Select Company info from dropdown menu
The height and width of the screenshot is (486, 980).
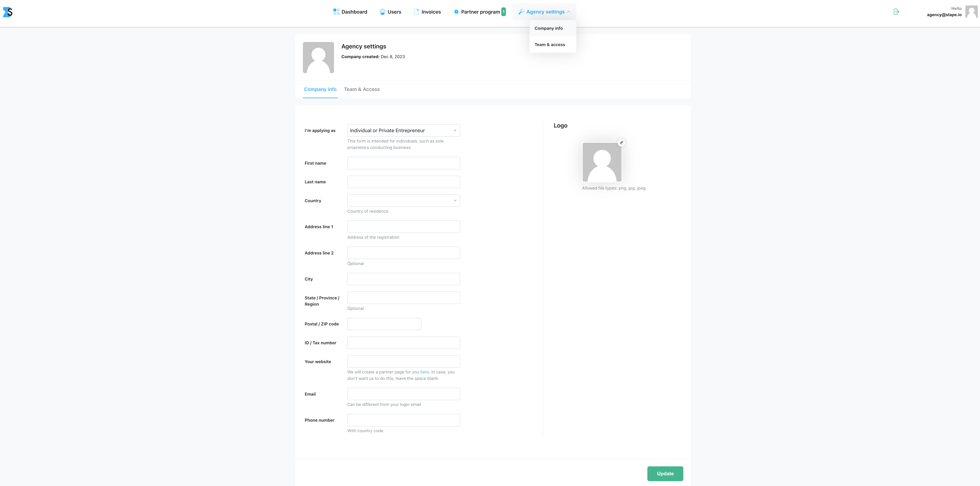552,28
